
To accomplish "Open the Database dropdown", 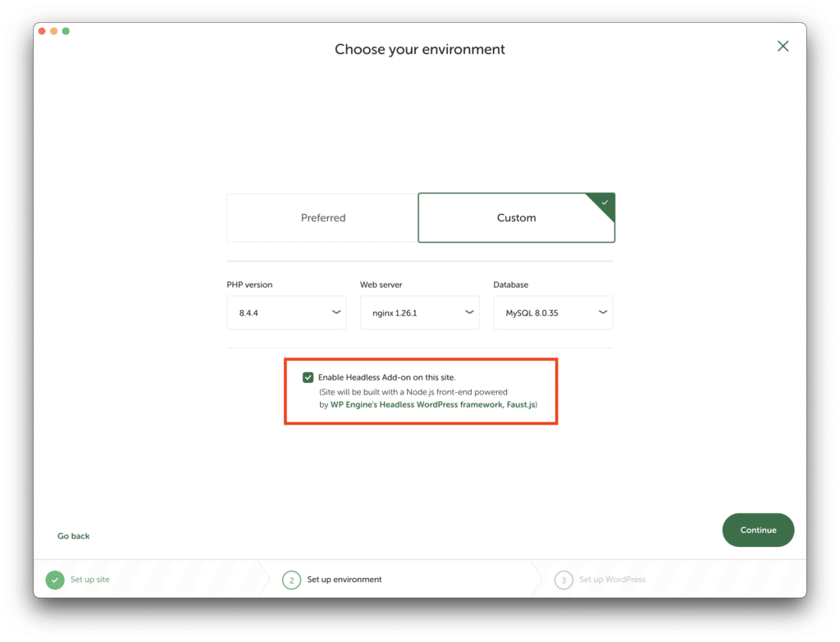I will click(553, 312).
